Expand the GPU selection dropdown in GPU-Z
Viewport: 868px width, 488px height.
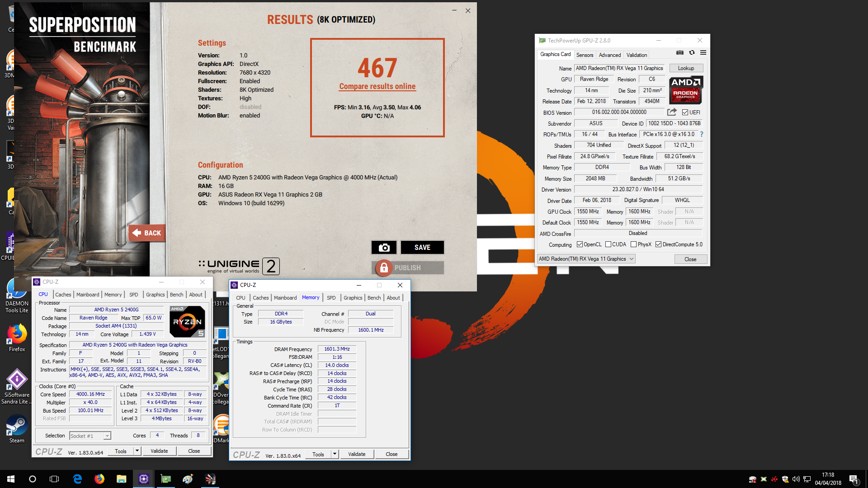point(586,259)
